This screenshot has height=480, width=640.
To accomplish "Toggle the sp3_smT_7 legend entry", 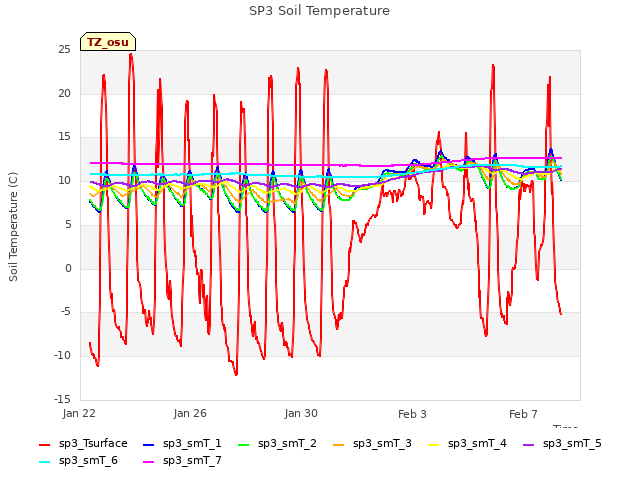I will point(182,461).
